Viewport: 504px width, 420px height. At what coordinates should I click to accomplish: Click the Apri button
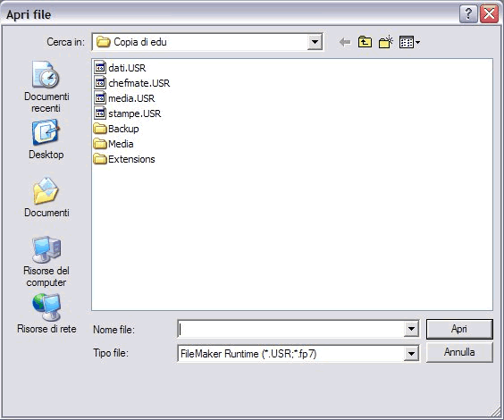tap(459, 329)
